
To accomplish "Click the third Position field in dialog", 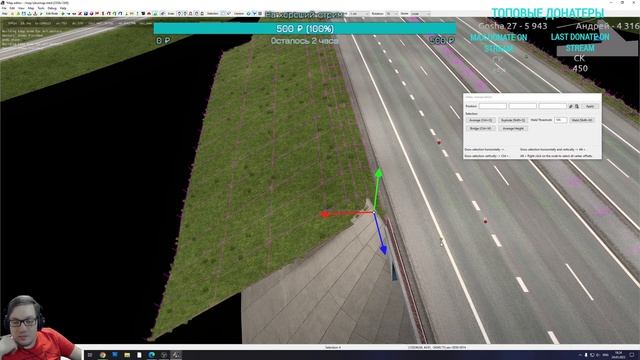I will pos(552,106).
